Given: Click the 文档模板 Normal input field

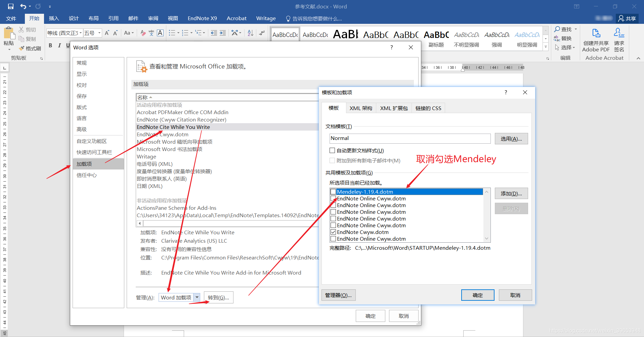Looking at the screenshot, I should pos(410,138).
